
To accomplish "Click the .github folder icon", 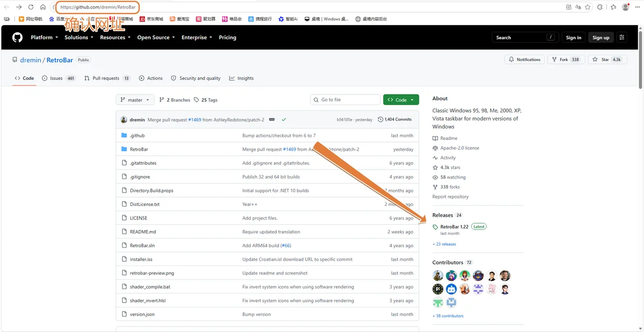I will [124, 136].
